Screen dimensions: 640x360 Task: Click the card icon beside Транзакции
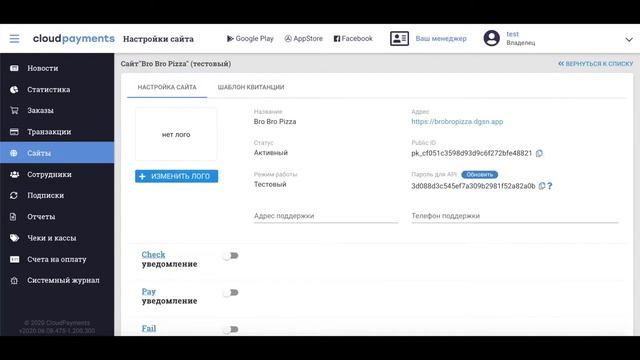click(14, 132)
